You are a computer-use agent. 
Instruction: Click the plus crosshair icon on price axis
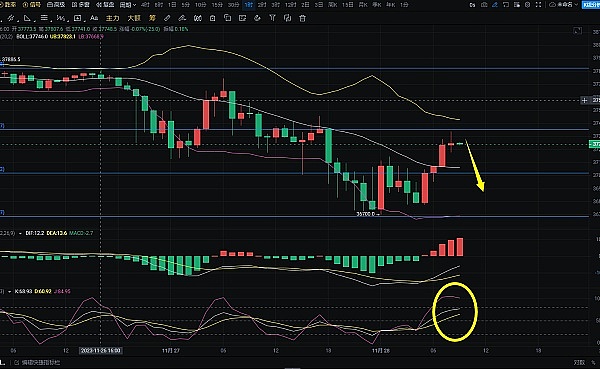click(584, 100)
